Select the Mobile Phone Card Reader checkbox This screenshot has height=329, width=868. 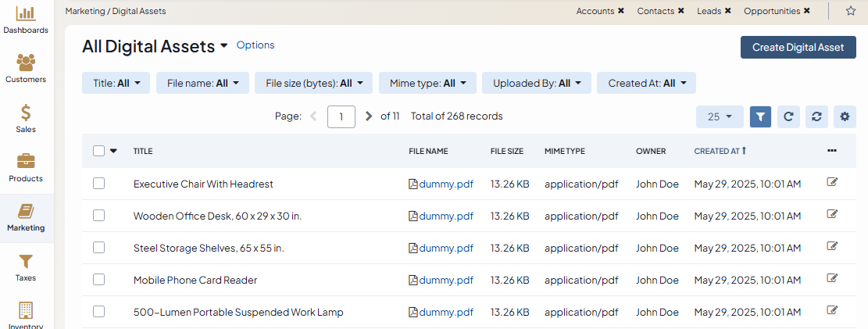(x=98, y=280)
